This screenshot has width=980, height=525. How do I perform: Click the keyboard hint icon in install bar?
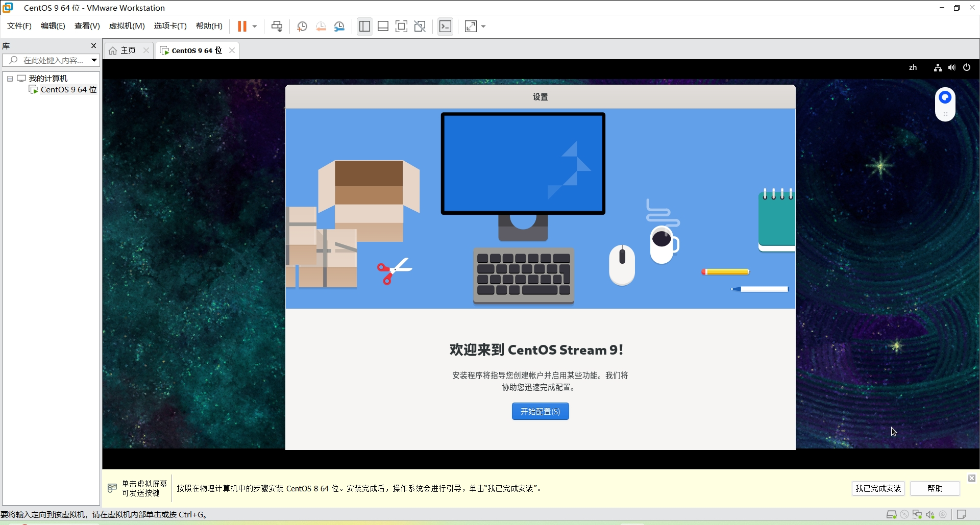112,488
